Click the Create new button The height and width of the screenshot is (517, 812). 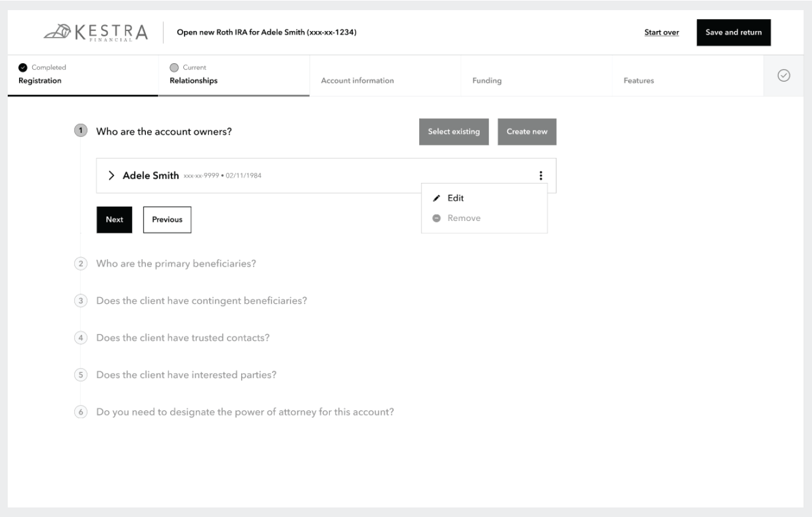(x=527, y=132)
